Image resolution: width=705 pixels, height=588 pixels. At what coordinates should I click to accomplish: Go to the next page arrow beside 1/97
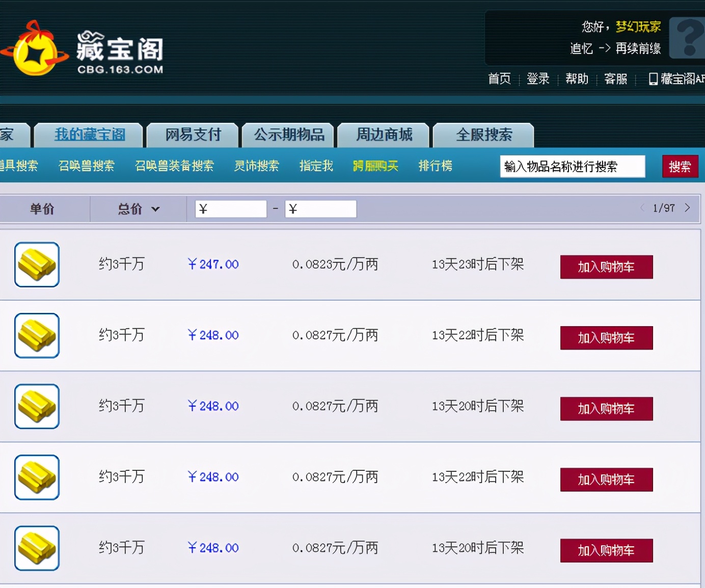click(x=687, y=208)
